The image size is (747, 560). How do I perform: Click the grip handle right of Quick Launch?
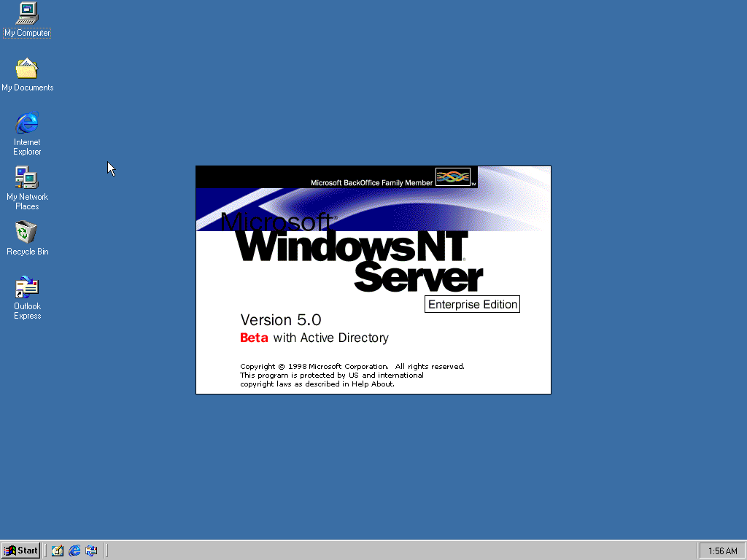[106, 551]
